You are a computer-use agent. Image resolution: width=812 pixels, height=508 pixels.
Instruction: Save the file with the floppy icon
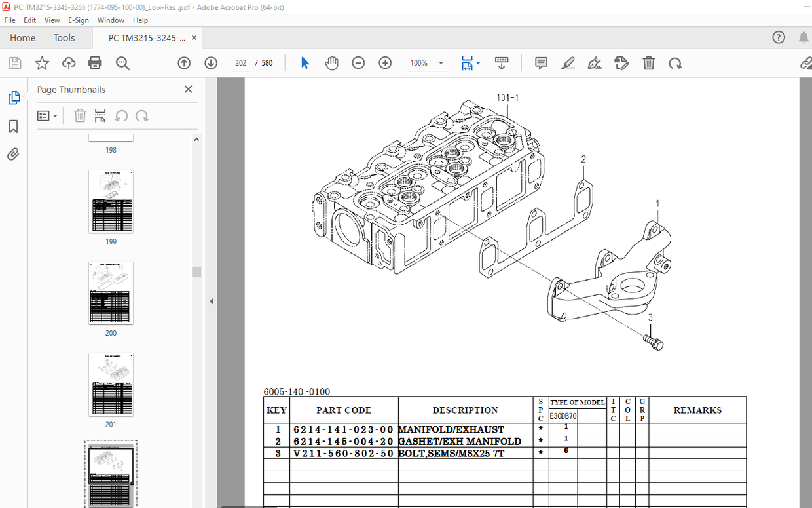15,63
